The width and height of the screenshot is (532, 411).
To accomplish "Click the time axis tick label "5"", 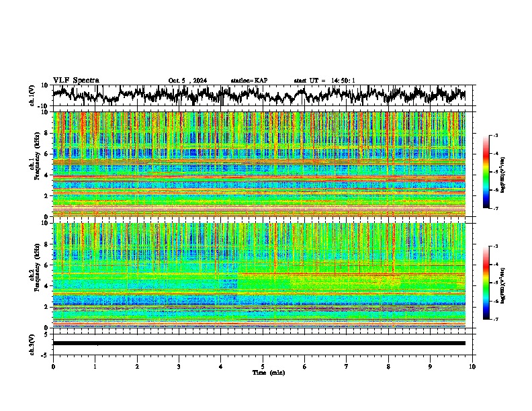I will coord(263,367).
